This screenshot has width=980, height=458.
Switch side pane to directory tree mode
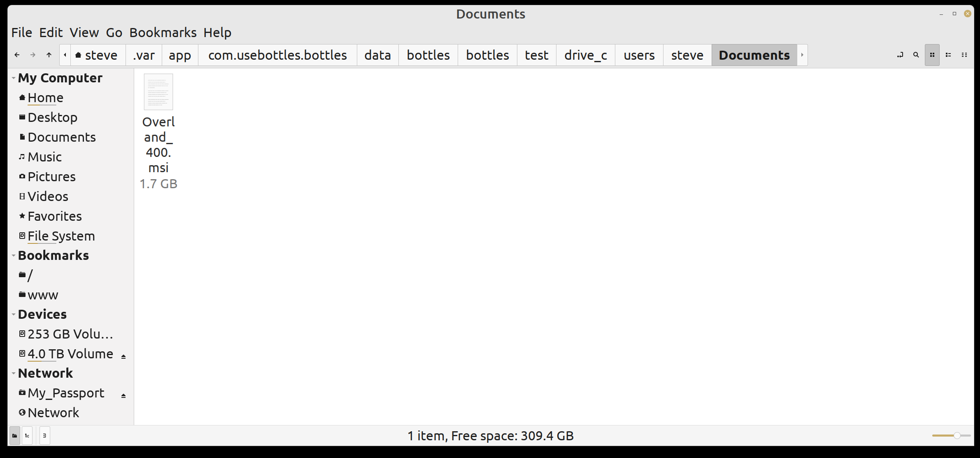point(27,435)
